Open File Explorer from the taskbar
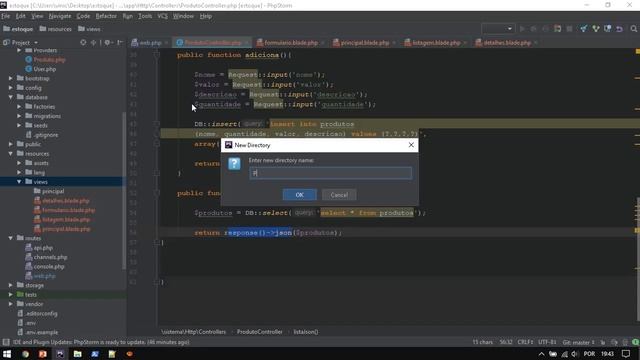 click(x=77, y=354)
